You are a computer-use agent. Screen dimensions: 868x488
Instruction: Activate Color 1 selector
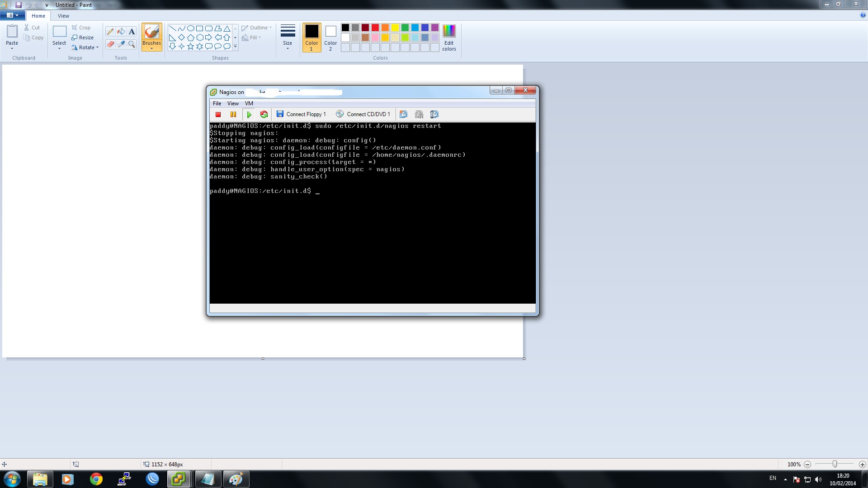coord(311,37)
